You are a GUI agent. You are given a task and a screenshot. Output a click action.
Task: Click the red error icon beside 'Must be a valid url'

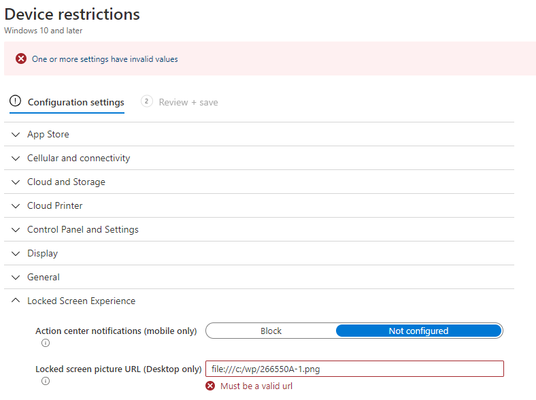210,386
